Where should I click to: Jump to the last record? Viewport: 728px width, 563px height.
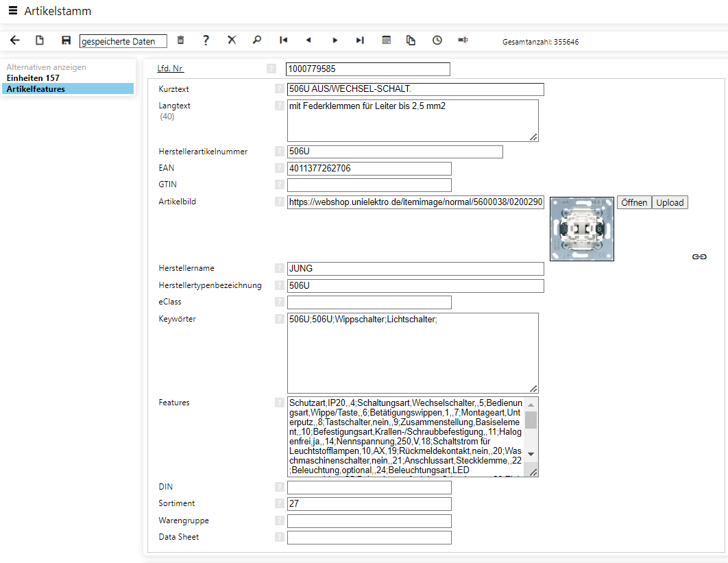[x=360, y=40]
